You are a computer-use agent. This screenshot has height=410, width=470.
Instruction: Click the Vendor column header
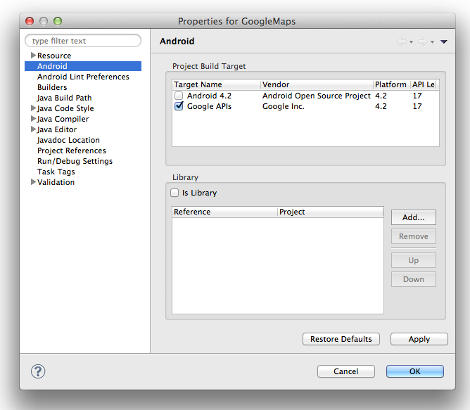[317, 85]
